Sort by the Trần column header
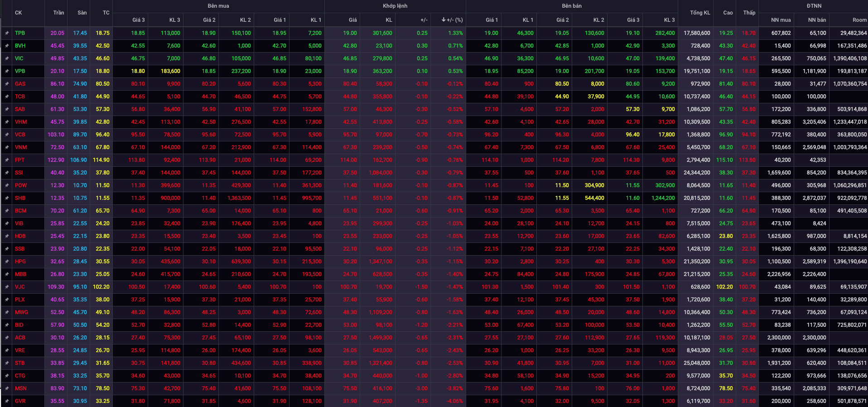This screenshot has height=407, width=868. [x=58, y=13]
